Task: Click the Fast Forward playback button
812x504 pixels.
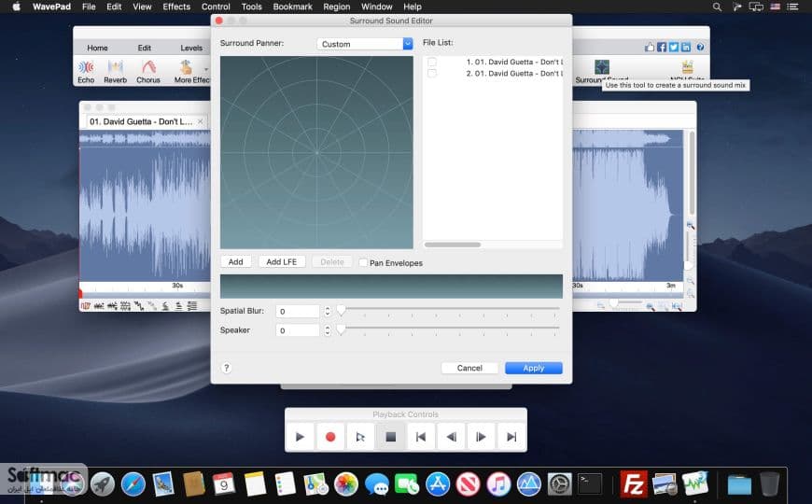Action: [x=481, y=437]
